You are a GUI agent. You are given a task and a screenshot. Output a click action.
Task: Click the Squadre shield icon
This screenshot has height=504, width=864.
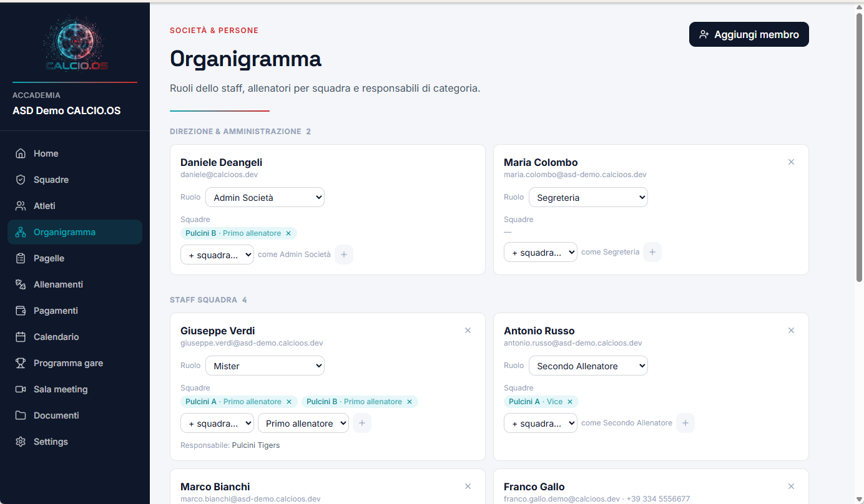click(21, 180)
